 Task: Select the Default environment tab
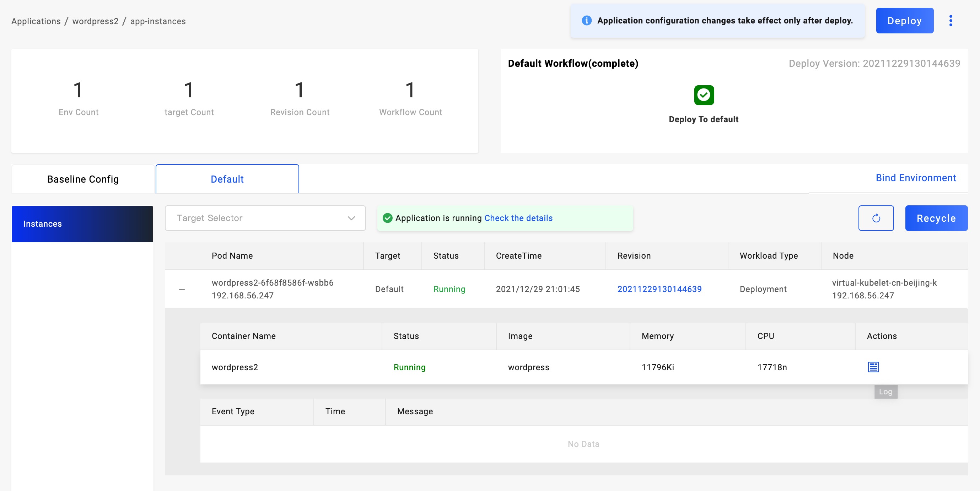[227, 179]
